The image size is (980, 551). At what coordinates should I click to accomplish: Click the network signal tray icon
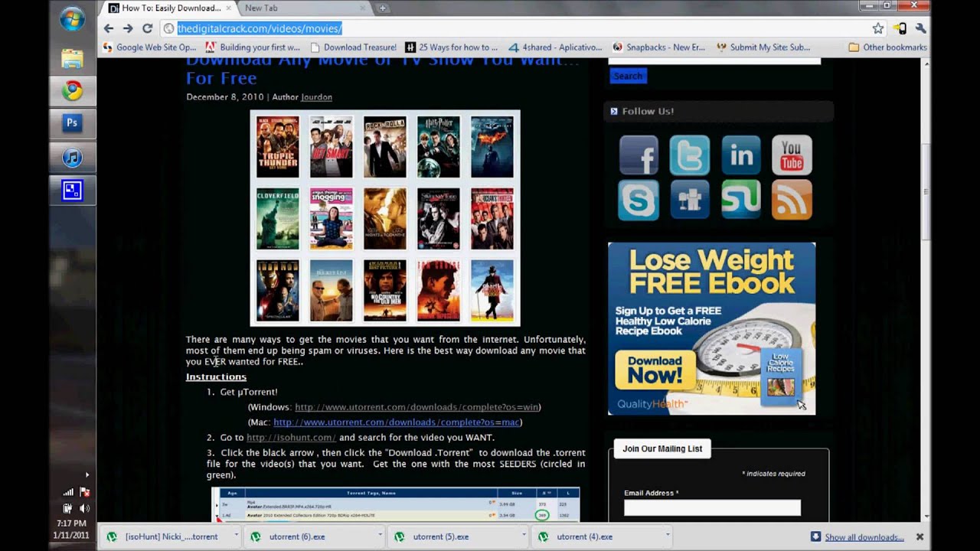tap(68, 493)
